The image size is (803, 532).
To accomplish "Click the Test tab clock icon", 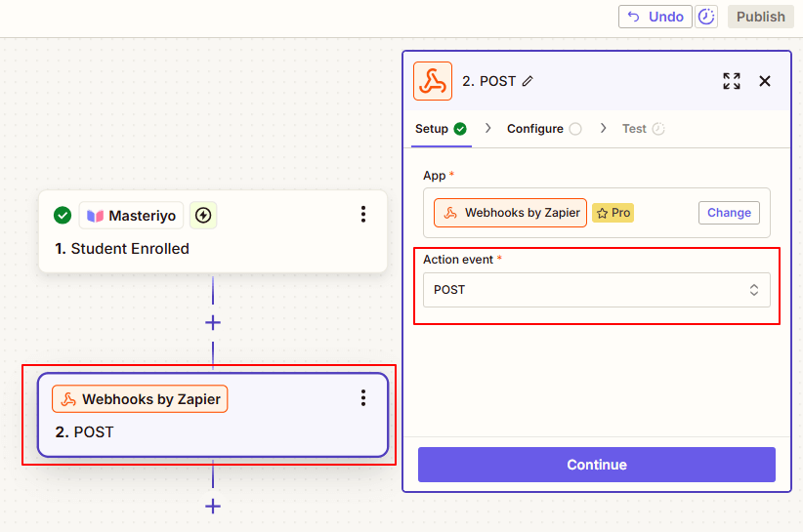I will [x=658, y=129].
